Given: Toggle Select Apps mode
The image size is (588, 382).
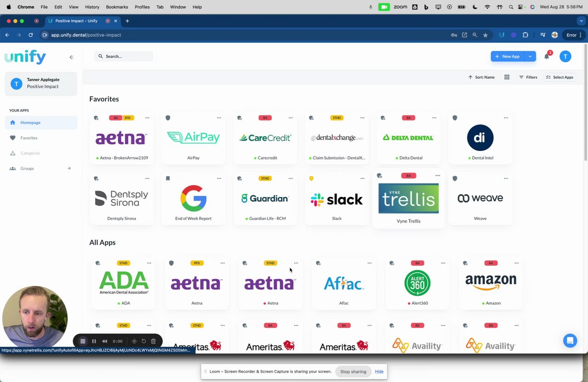Looking at the screenshot, I should click(560, 77).
